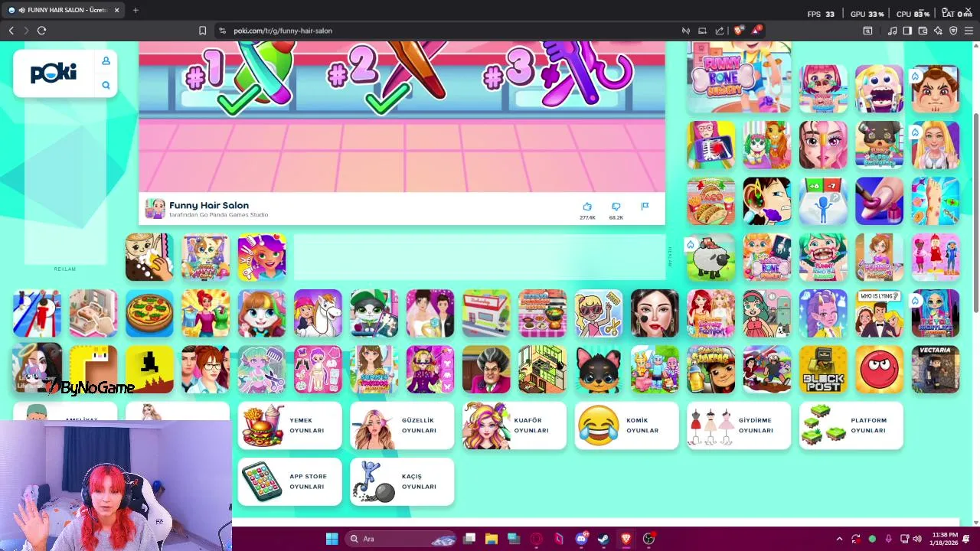Click Go Panda Games Studio developer link

point(234,215)
